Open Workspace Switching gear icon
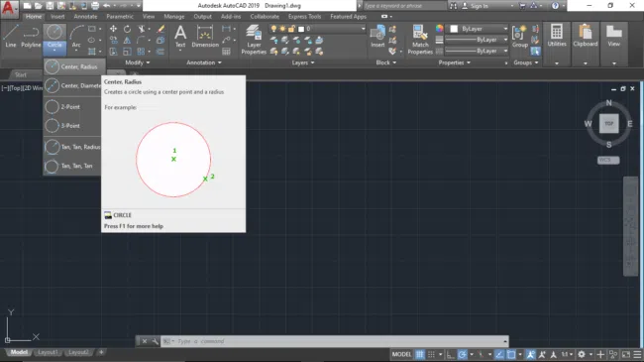 (x=582, y=354)
